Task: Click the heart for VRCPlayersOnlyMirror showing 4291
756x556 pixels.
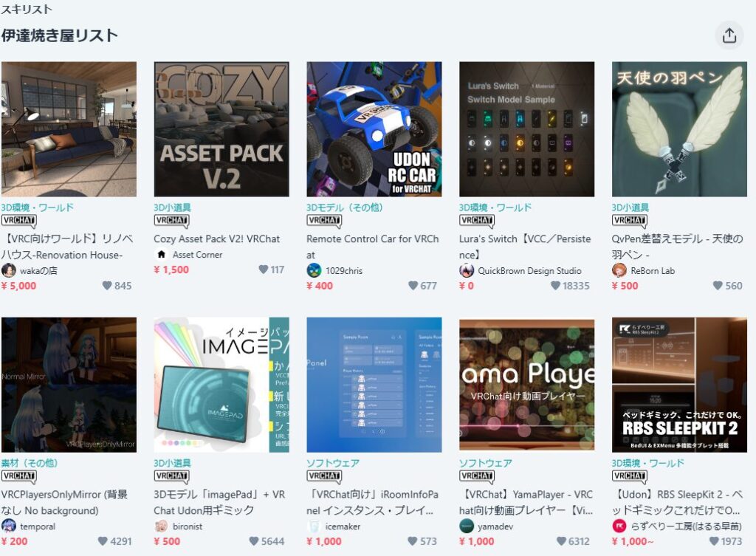Action: 103,541
